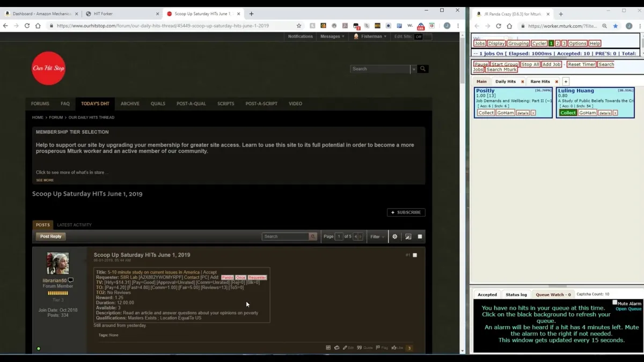Open the post tools gear icon
644x362 pixels.
(x=394, y=237)
